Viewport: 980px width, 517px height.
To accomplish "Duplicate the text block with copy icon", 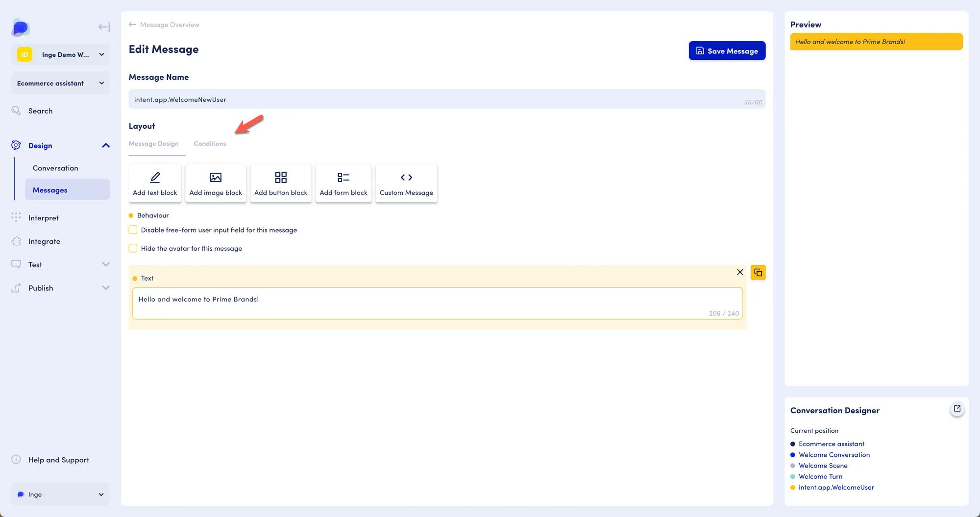I will click(x=758, y=272).
